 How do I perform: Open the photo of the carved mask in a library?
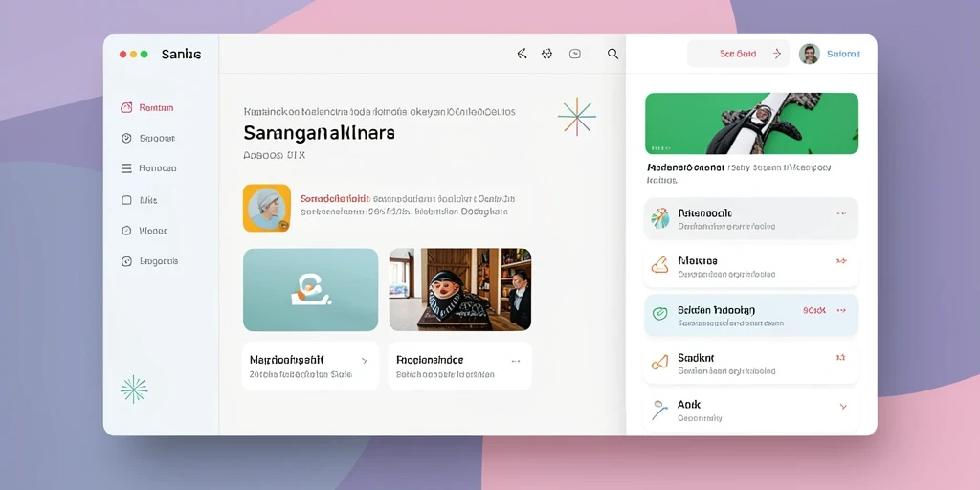click(460, 289)
